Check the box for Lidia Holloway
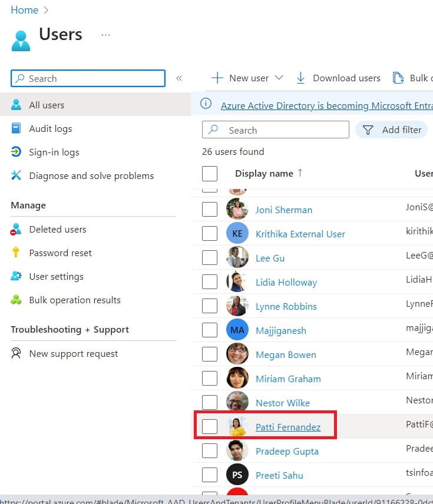The image size is (433, 504). coord(210,281)
